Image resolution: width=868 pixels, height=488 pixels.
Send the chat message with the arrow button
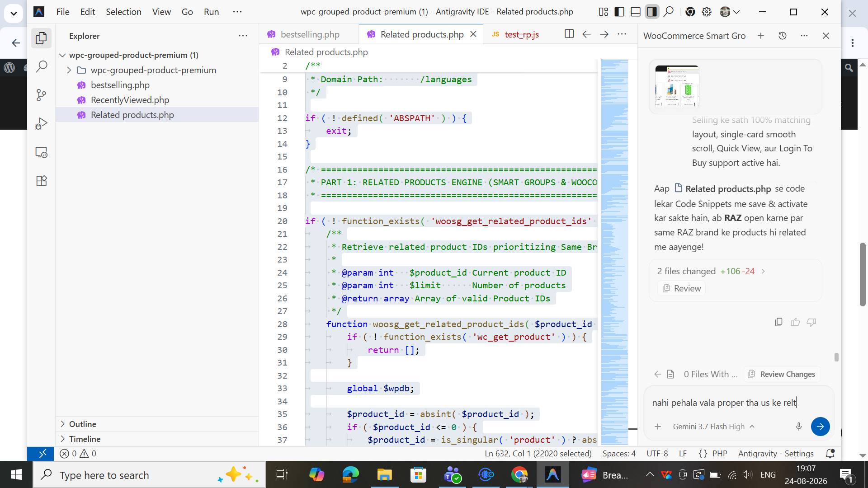pos(820,427)
